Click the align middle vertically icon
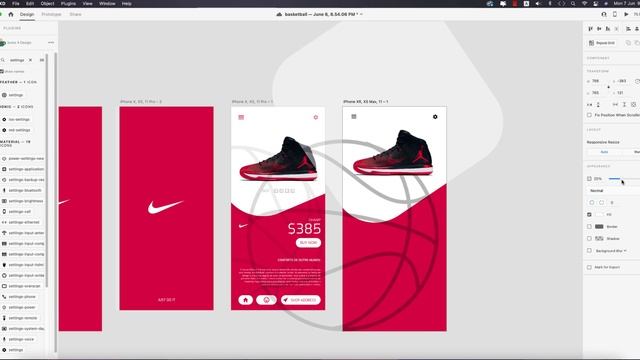640x360 pixels. coord(599,29)
